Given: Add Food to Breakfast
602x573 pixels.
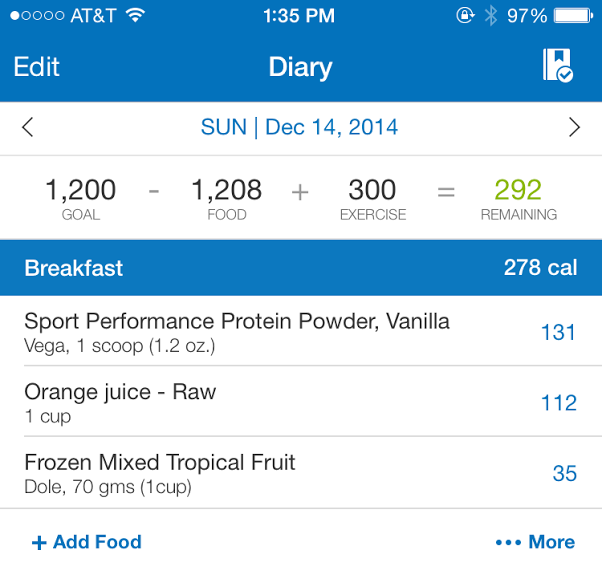Looking at the screenshot, I should (x=87, y=542).
